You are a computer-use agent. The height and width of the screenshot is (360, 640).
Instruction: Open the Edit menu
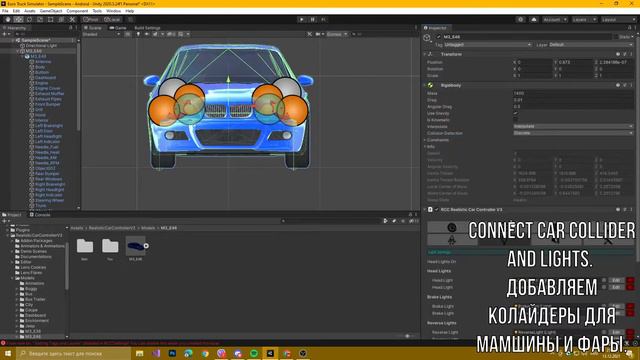pos(16,11)
